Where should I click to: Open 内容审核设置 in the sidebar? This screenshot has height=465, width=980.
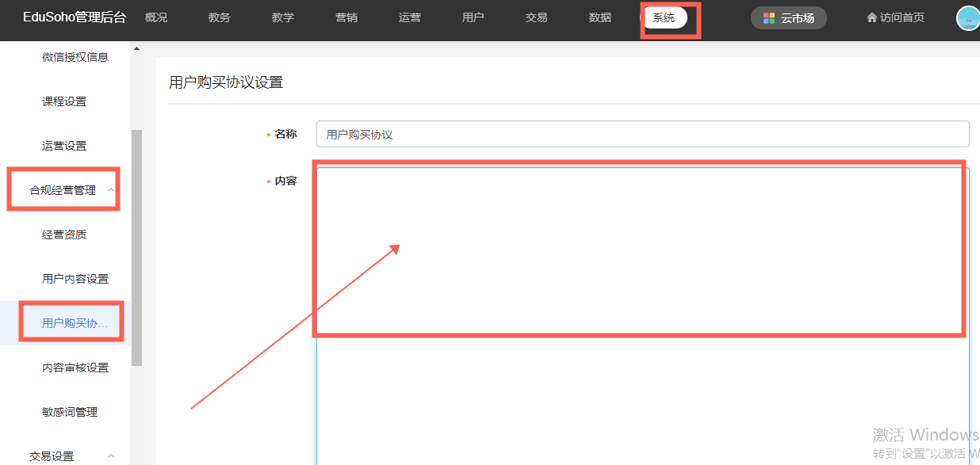click(x=75, y=368)
